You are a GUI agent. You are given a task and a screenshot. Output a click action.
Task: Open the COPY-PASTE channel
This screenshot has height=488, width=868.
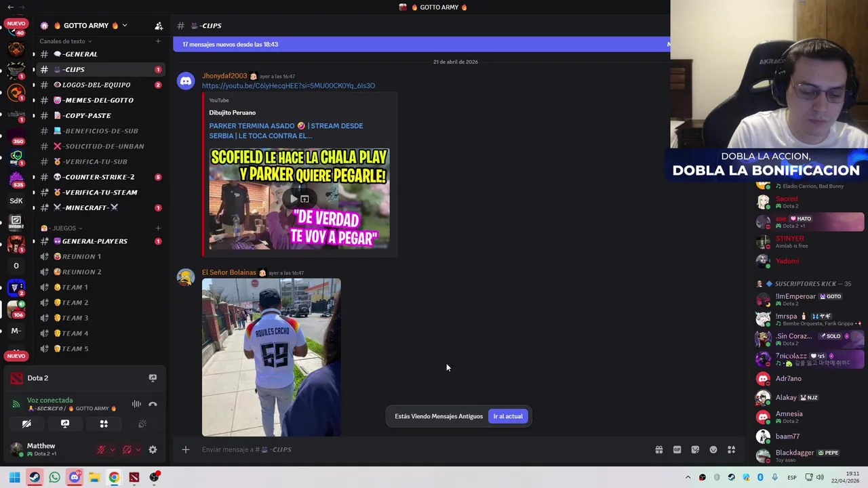click(x=100, y=116)
